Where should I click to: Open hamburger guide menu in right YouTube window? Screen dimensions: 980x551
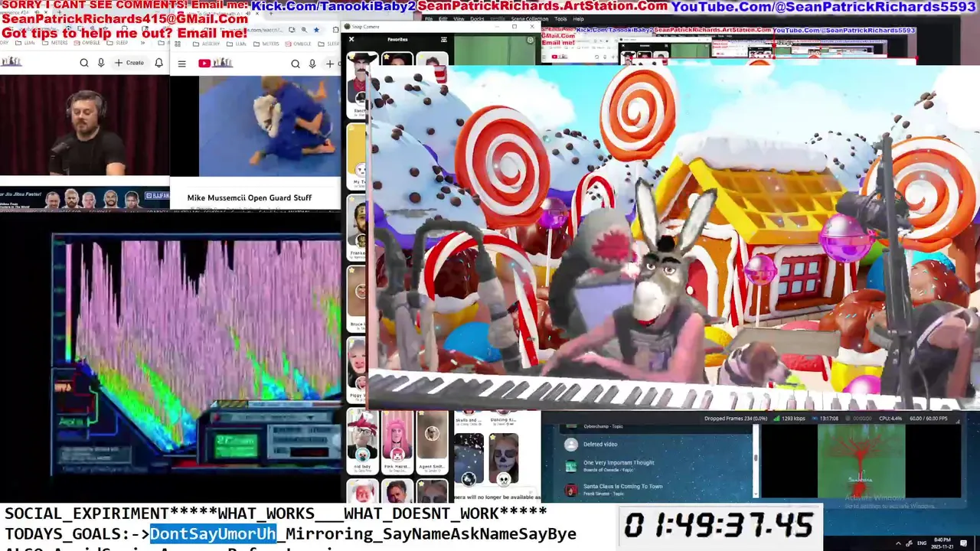(181, 64)
